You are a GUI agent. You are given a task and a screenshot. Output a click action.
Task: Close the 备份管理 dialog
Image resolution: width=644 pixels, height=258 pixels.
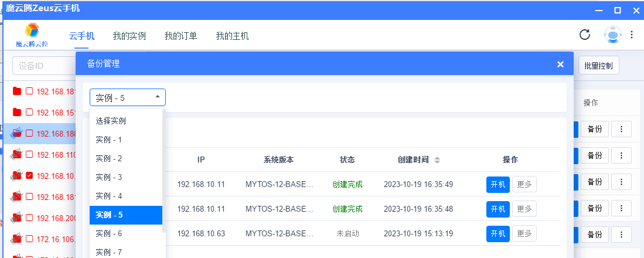pyautogui.click(x=560, y=64)
